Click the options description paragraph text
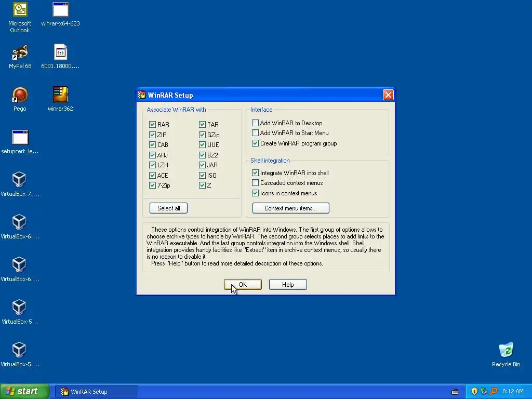Screen dimensions: 532x399 click(265, 246)
